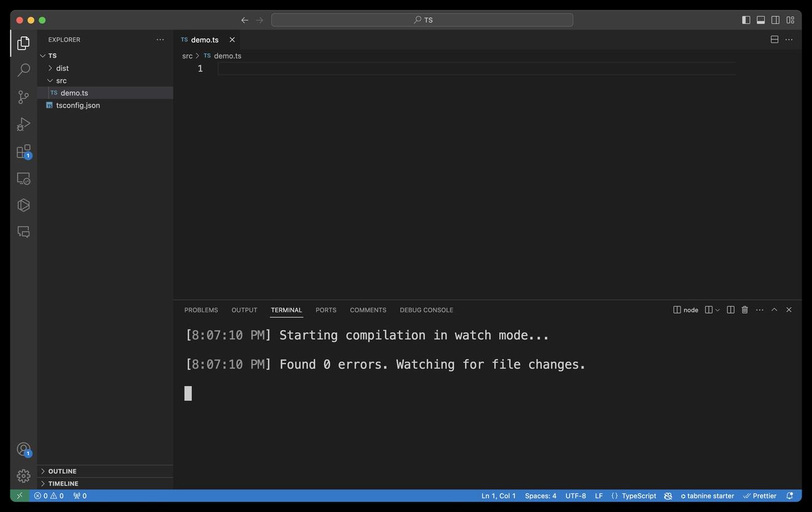Image resolution: width=812 pixels, height=512 pixels.
Task: Click the TS command center search box
Action: click(x=422, y=20)
